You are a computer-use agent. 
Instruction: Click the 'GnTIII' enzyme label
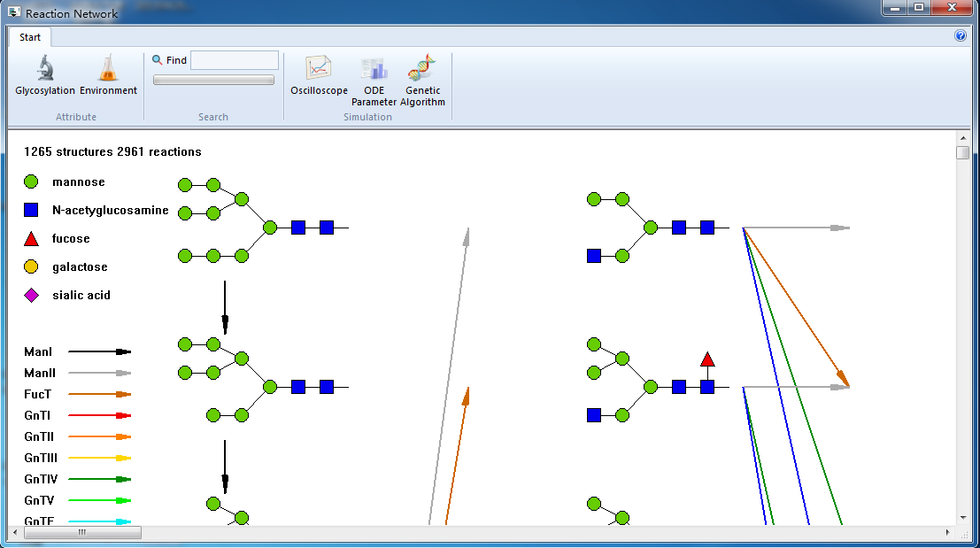[41, 458]
